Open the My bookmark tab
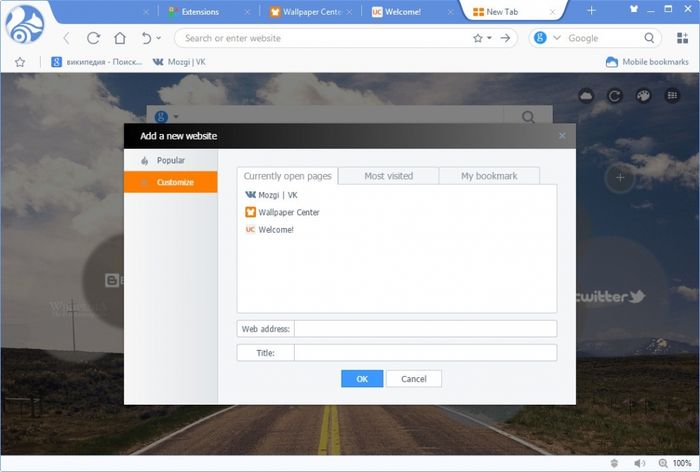This screenshot has height=472, width=700. click(x=489, y=176)
